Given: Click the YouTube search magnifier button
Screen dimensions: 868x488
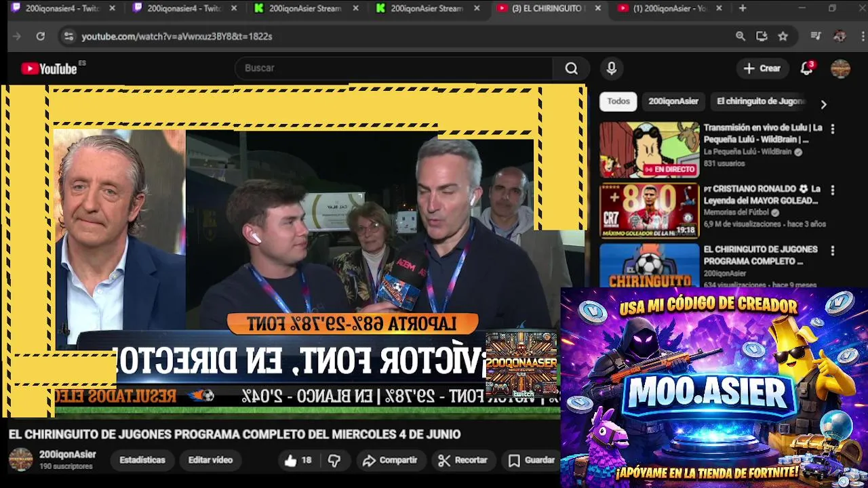Looking at the screenshot, I should coord(572,68).
